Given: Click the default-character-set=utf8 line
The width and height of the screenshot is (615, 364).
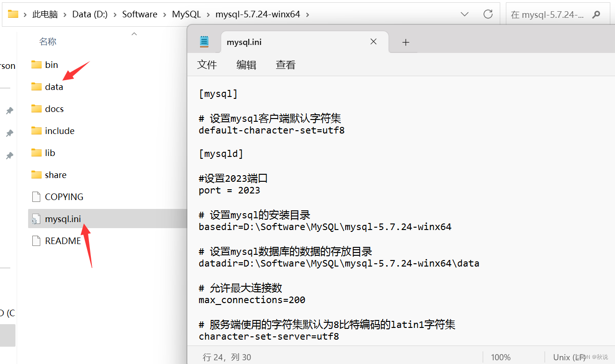Looking at the screenshot, I should point(272,130).
